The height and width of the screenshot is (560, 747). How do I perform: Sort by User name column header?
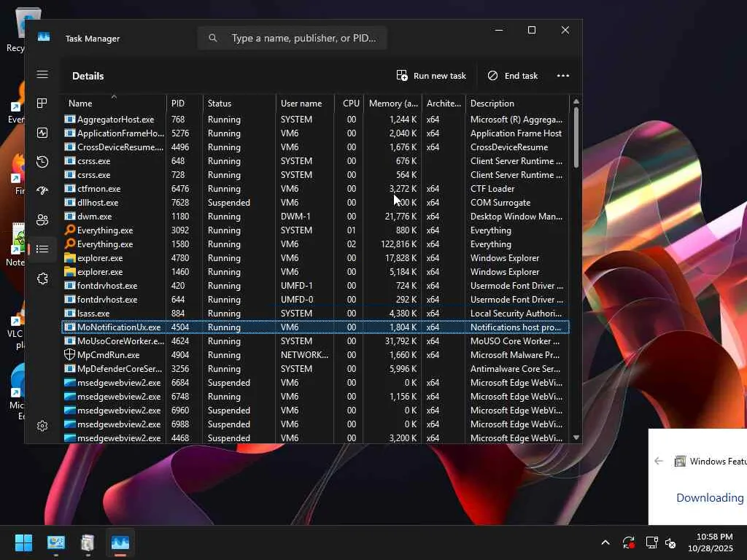tap(305, 104)
